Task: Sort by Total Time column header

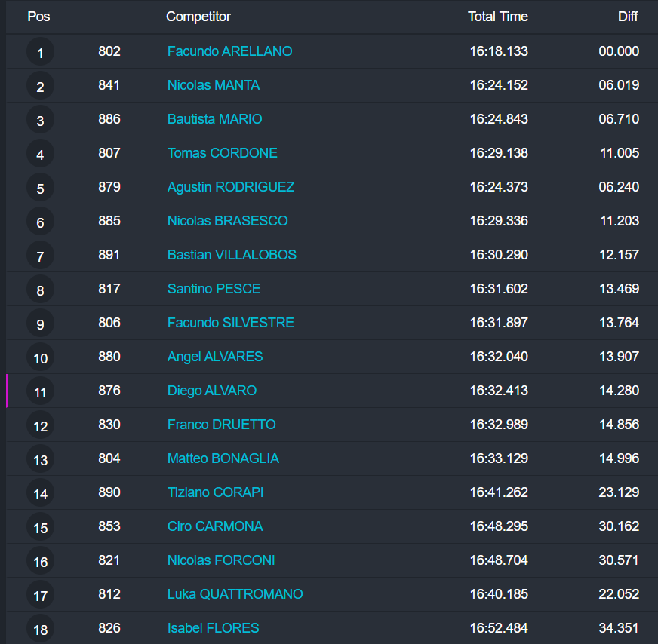Action: (497, 17)
